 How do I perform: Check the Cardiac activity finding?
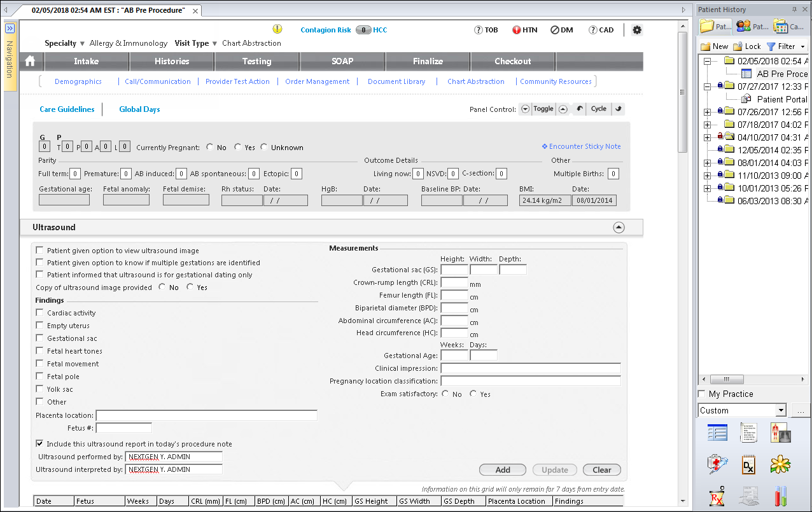click(x=40, y=313)
